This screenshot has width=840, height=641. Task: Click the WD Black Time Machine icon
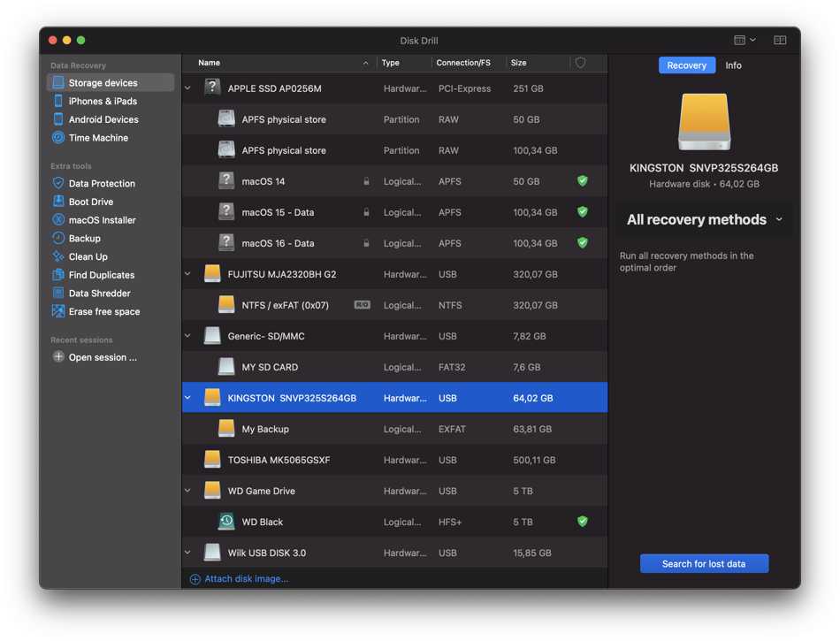pos(226,522)
